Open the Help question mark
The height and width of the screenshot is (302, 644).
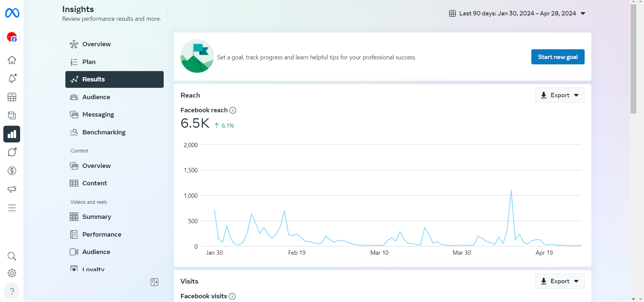coord(12,291)
